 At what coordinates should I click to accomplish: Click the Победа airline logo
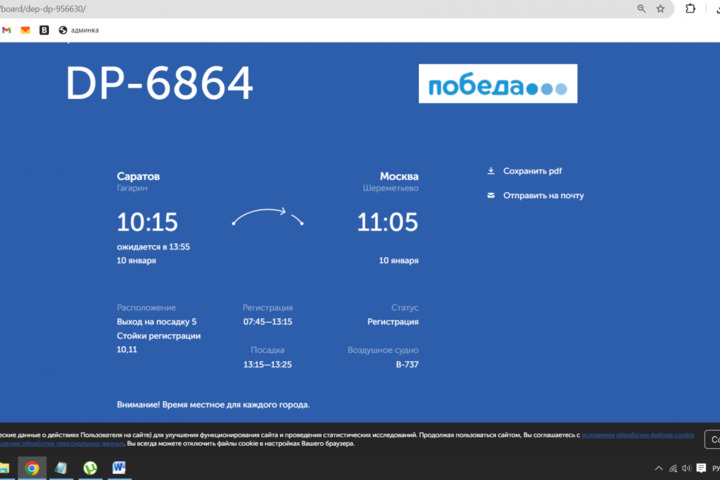[x=497, y=84]
